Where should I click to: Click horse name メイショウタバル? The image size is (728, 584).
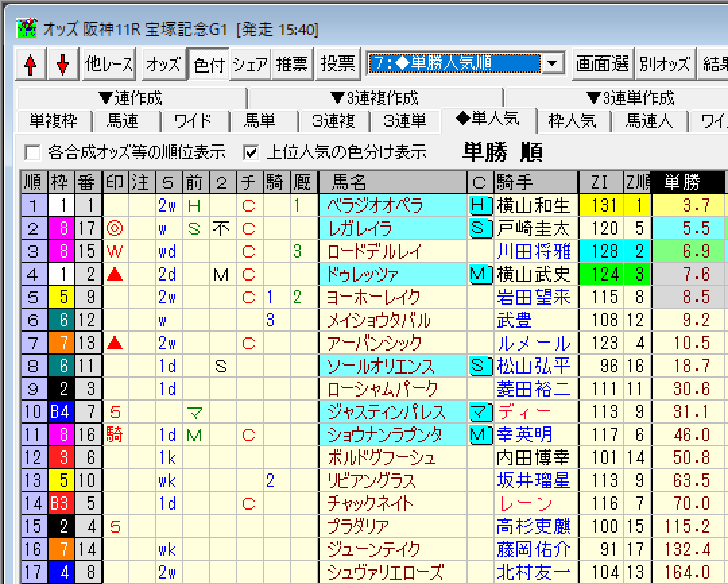click(378, 320)
